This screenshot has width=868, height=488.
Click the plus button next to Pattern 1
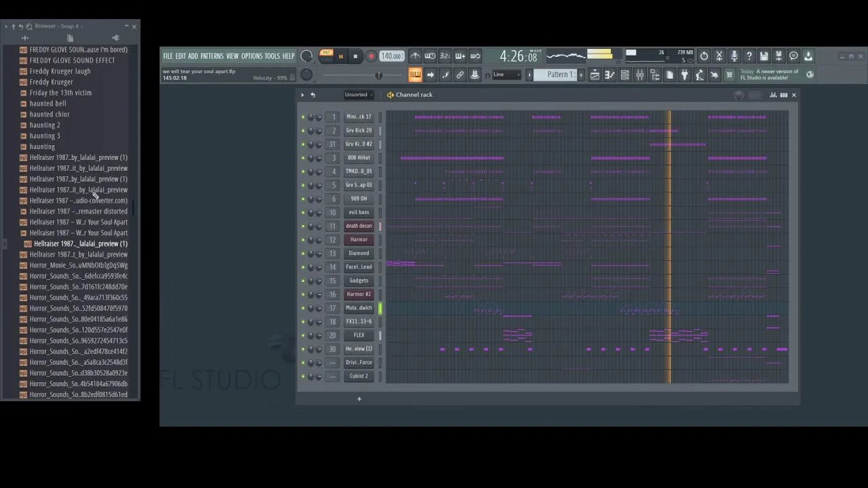581,75
